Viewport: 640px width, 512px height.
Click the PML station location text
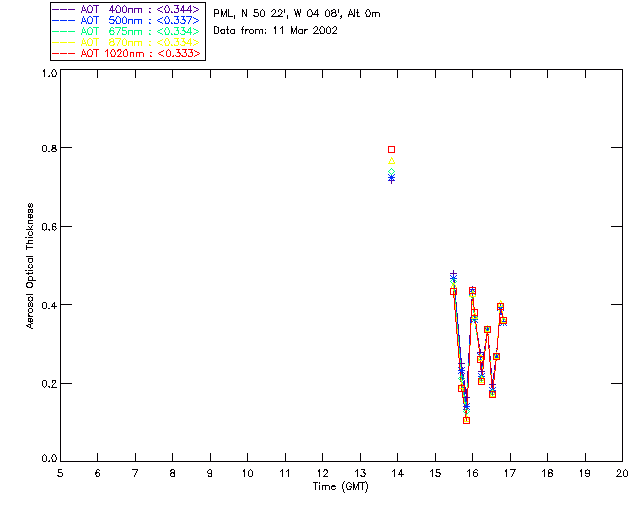point(297,14)
